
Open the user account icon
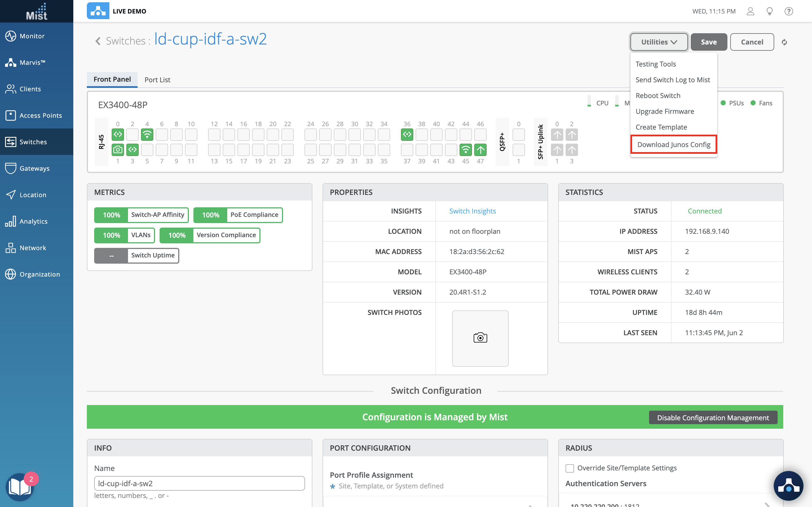pos(750,11)
